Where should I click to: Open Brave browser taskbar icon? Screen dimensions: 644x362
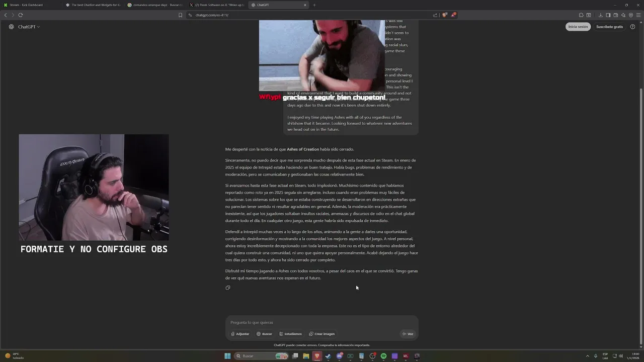317,356
